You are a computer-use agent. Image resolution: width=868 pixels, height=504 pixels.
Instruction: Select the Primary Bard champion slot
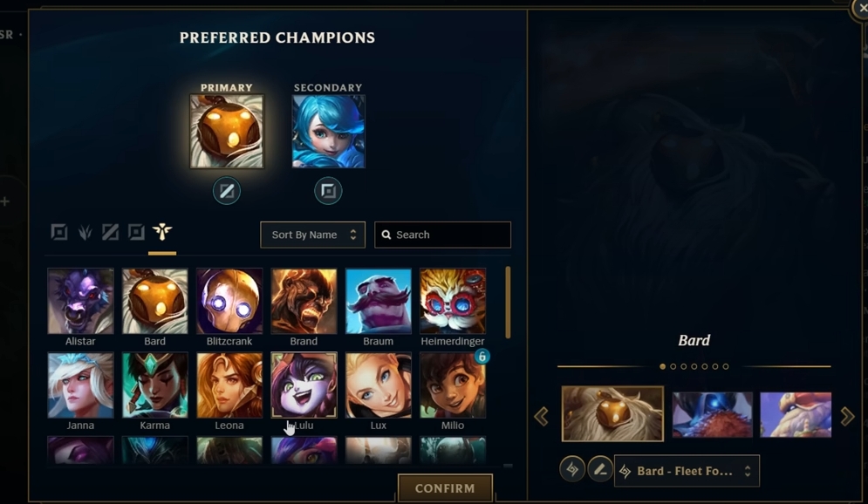coord(227,131)
